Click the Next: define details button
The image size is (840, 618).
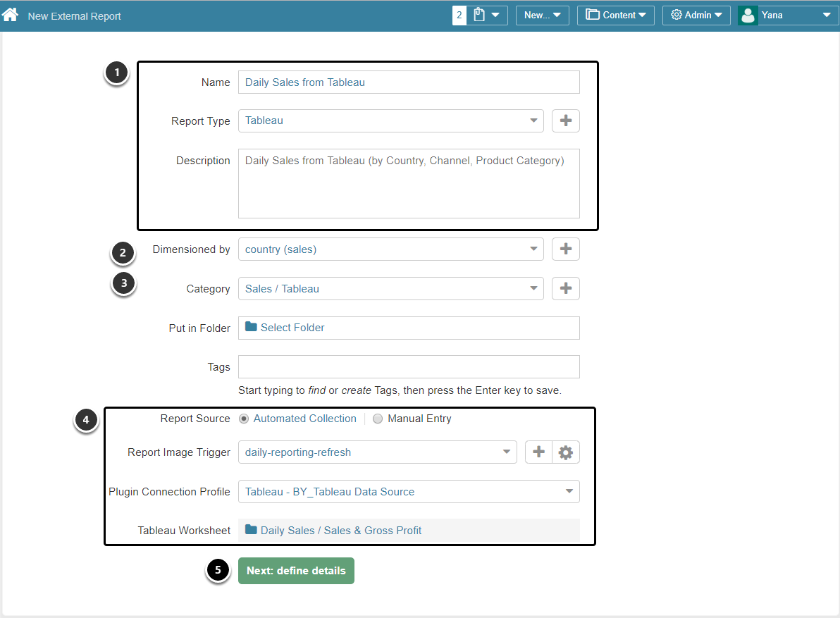[x=296, y=571]
